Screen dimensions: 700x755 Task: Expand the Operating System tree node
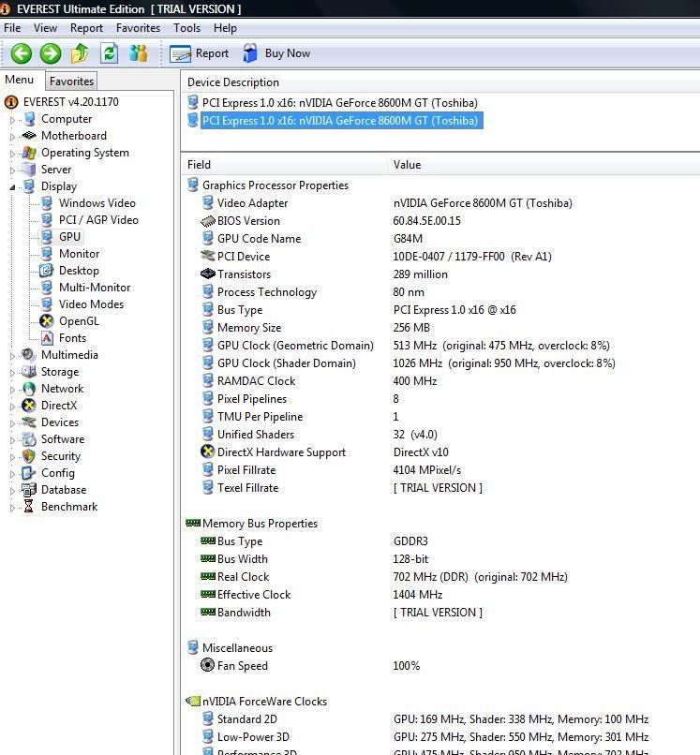coord(12,153)
